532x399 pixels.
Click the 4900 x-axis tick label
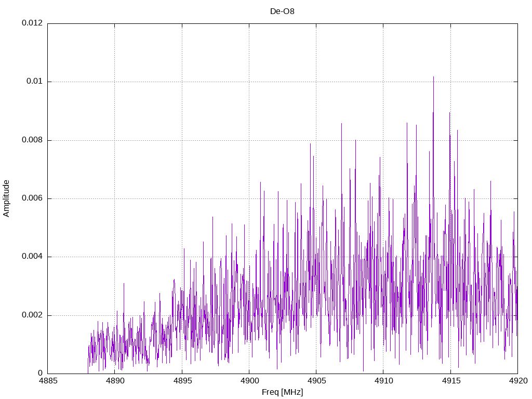click(x=249, y=381)
